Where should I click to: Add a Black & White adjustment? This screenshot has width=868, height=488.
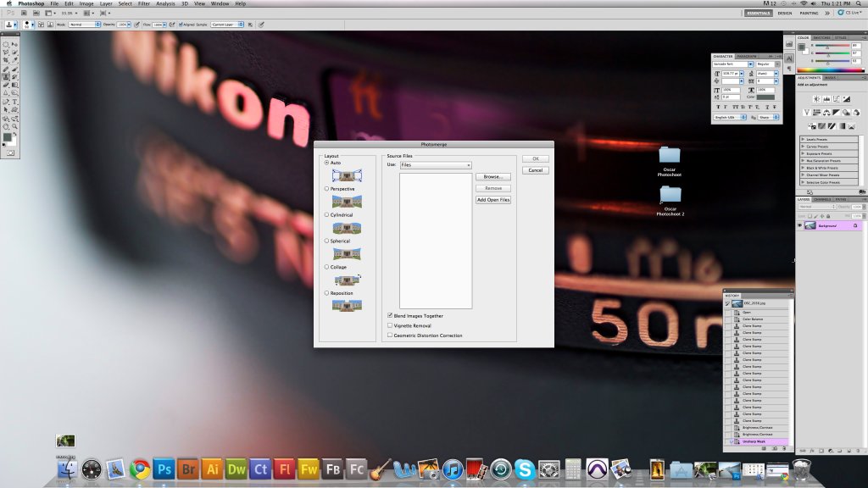(x=837, y=113)
